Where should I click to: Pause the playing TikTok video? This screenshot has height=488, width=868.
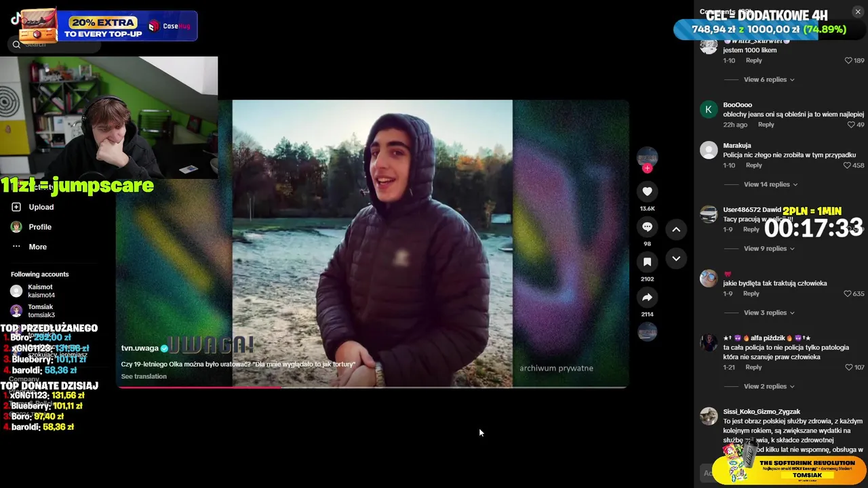(372, 243)
